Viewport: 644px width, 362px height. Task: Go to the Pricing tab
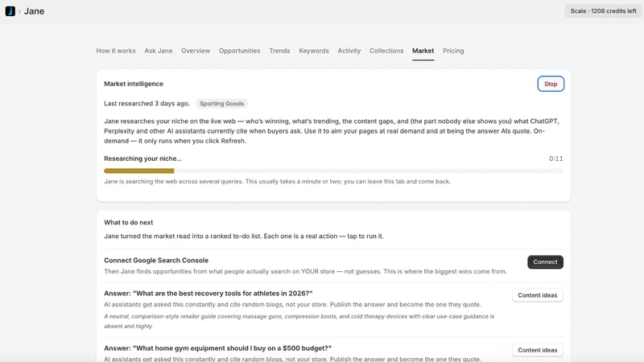point(453,51)
